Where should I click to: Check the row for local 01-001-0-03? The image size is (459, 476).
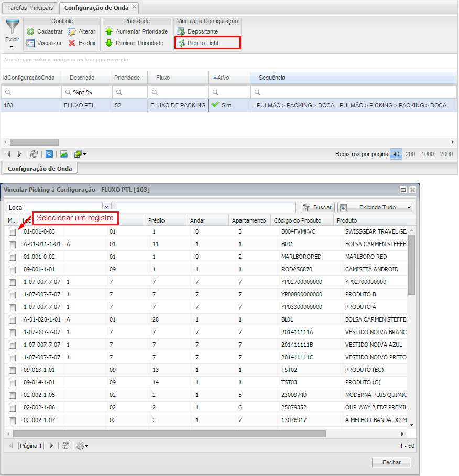[x=12, y=231]
